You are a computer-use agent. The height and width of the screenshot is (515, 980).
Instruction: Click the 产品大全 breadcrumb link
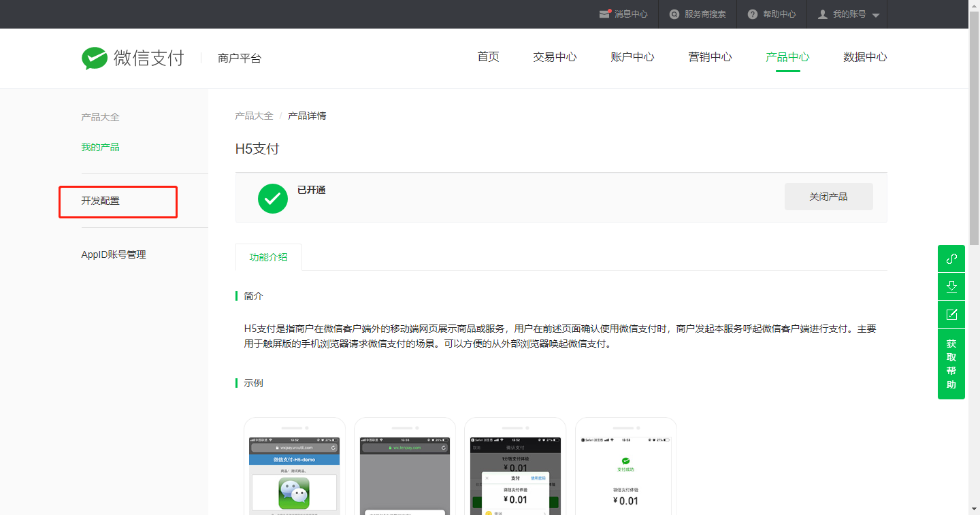pyautogui.click(x=254, y=116)
